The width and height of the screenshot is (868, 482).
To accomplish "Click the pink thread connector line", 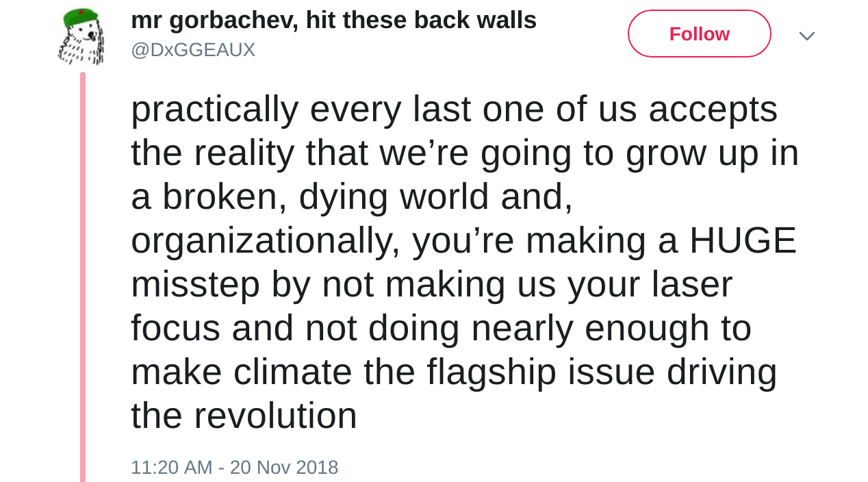I will point(83,274).
